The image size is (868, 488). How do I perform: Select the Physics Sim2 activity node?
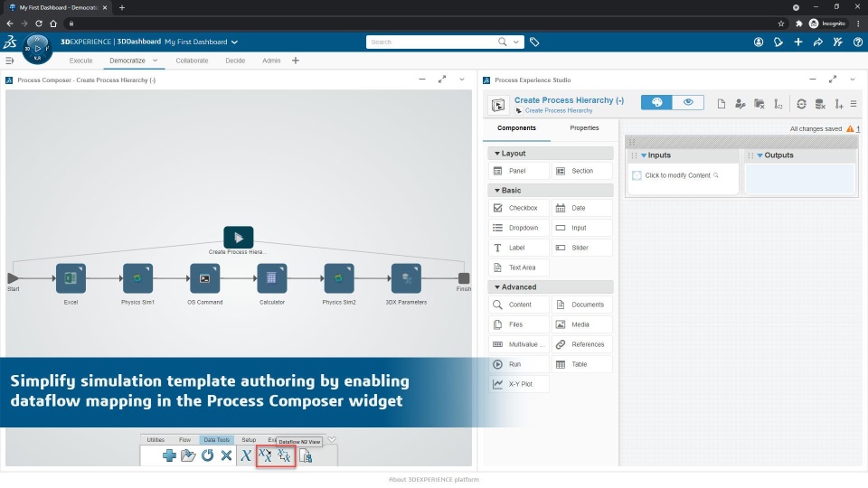tap(339, 278)
